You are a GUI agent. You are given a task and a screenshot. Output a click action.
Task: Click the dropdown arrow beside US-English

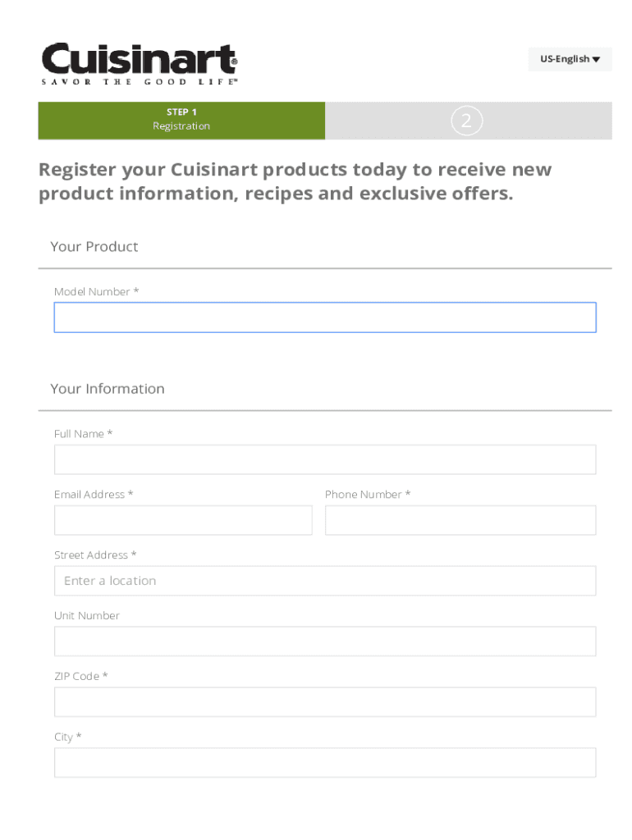[597, 59]
